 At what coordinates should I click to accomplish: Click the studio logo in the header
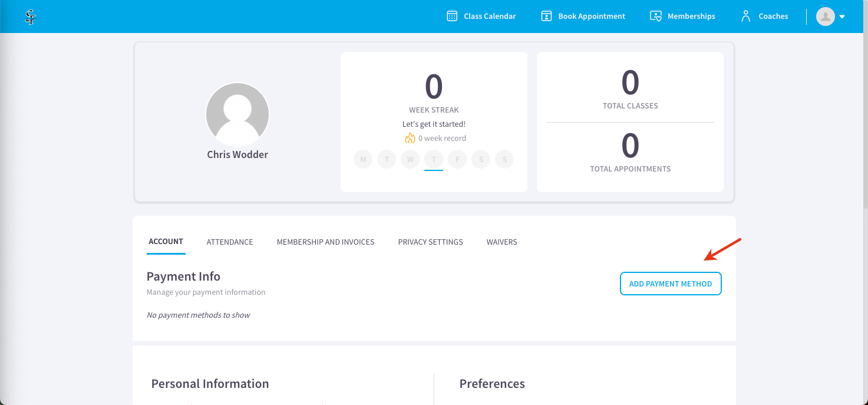[x=30, y=17]
